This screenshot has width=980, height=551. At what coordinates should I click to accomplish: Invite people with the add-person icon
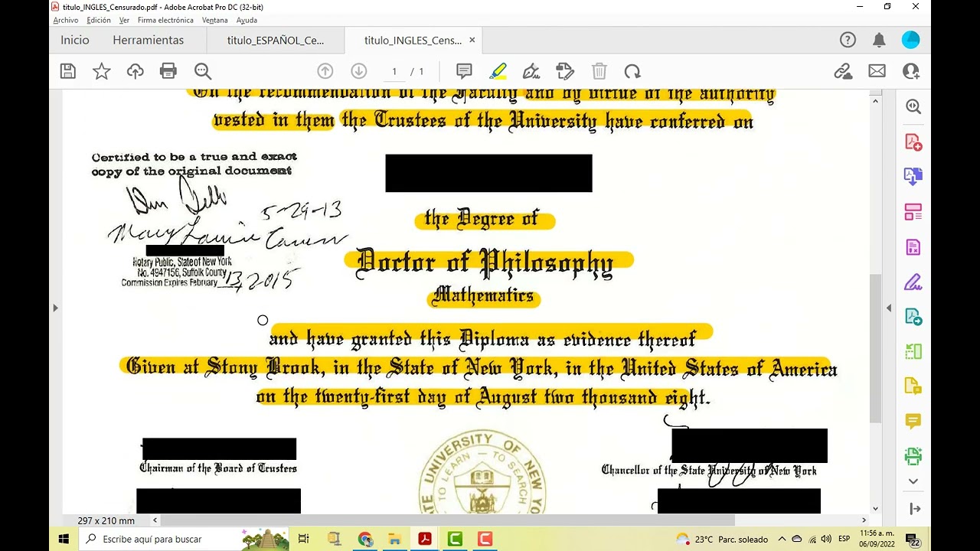click(x=911, y=71)
